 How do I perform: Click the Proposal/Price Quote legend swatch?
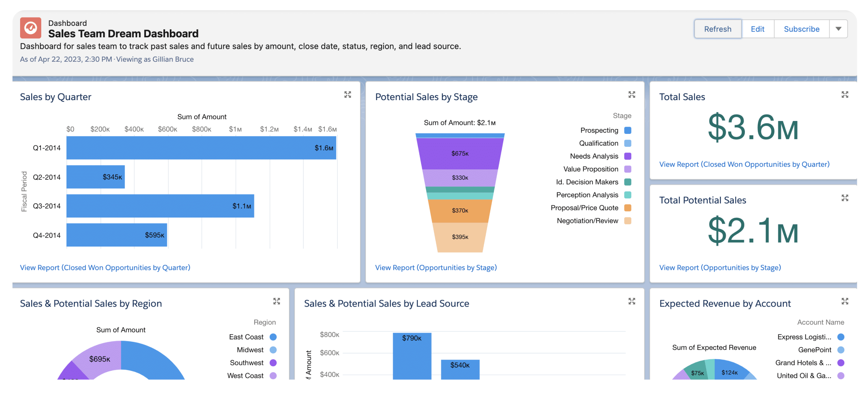click(x=627, y=208)
